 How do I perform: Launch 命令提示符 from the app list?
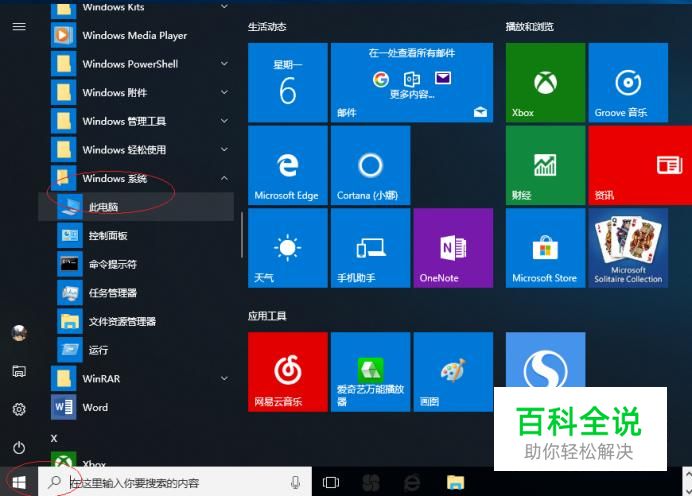[x=136, y=264]
